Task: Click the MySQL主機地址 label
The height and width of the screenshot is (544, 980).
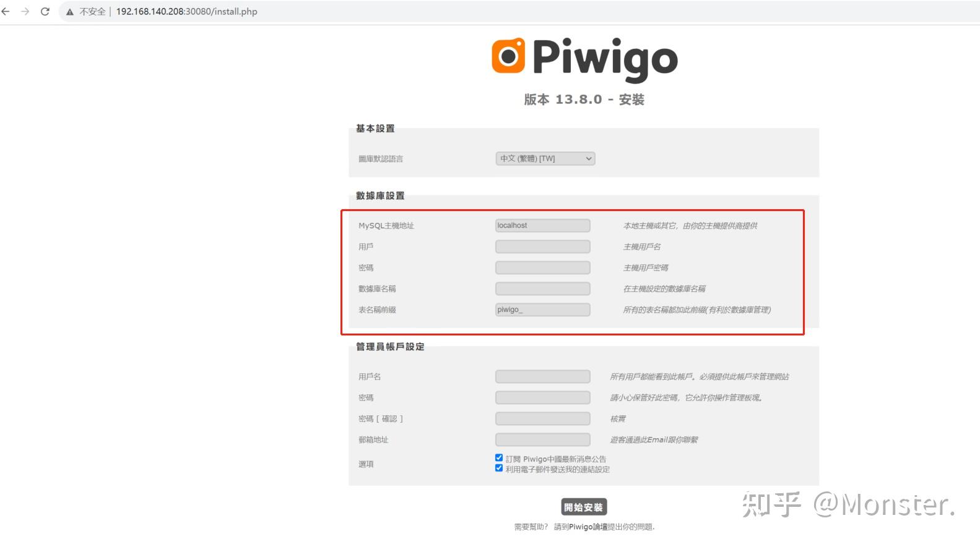Action: click(x=386, y=225)
